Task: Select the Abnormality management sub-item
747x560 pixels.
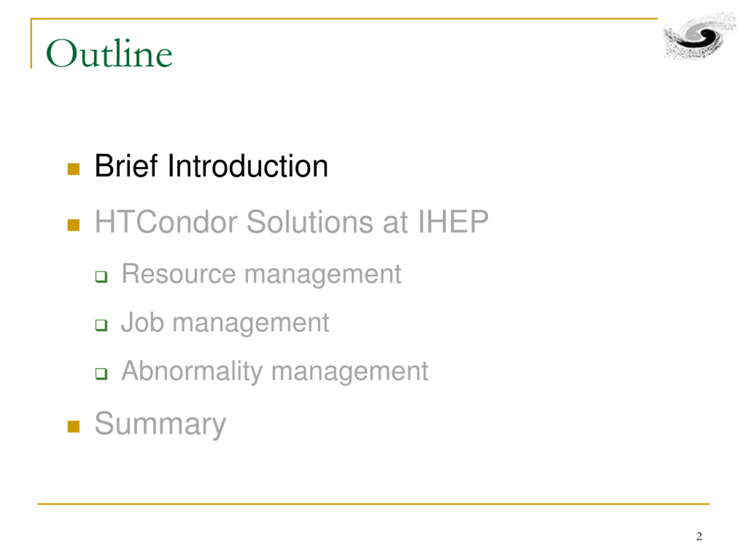Action: point(275,372)
